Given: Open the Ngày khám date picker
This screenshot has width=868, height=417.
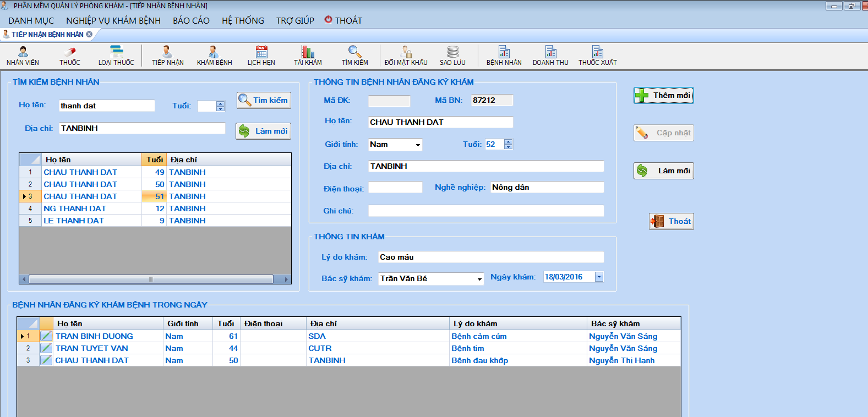Looking at the screenshot, I should tap(599, 277).
